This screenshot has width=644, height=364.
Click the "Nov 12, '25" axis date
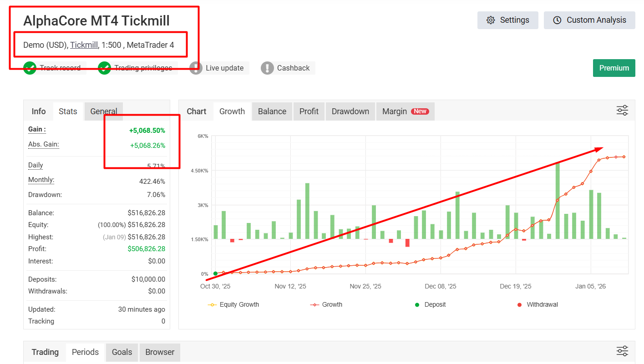(290, 287)
